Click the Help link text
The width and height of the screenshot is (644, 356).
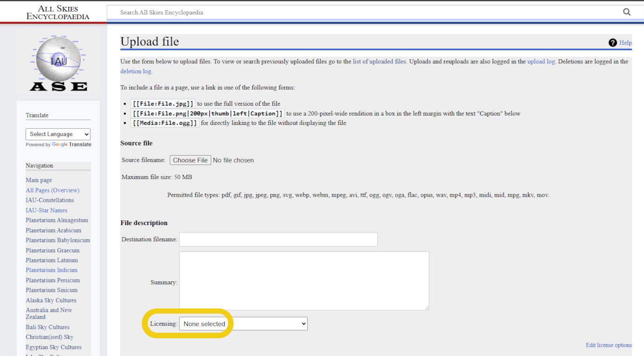point(625,43)
